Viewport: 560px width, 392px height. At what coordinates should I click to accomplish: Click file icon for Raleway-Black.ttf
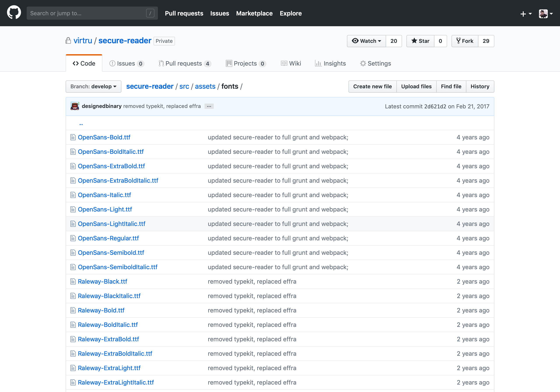click(73, 282)
